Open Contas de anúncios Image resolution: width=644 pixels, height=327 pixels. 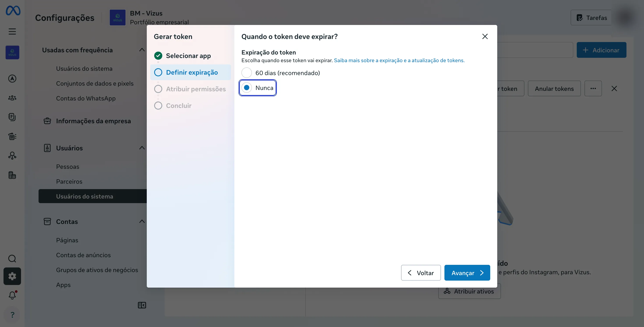coord(83,255)
